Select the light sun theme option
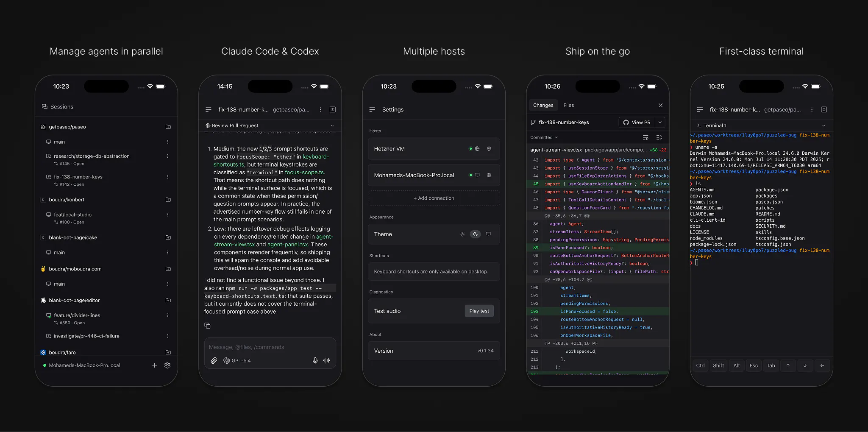Image resolution: width=868 pixels, height=432 pixels. pos(462,234)
